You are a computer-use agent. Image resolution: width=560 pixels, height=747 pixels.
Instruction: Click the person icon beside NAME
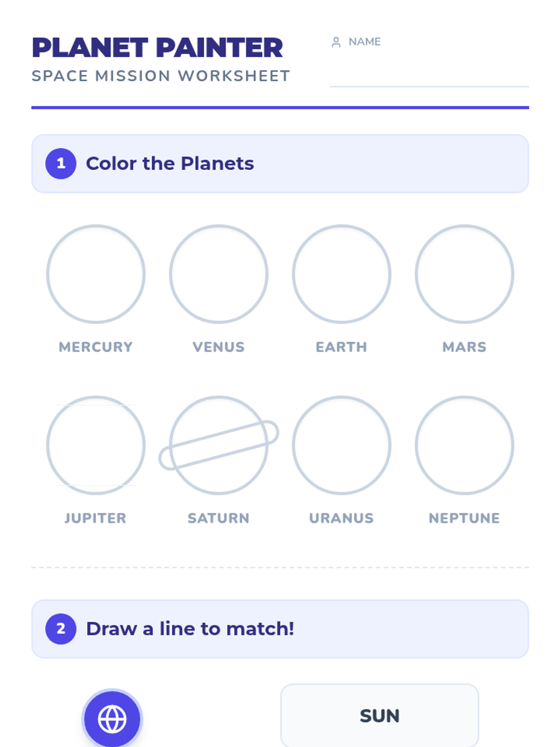pyautogui.click(x=336, y=42)
